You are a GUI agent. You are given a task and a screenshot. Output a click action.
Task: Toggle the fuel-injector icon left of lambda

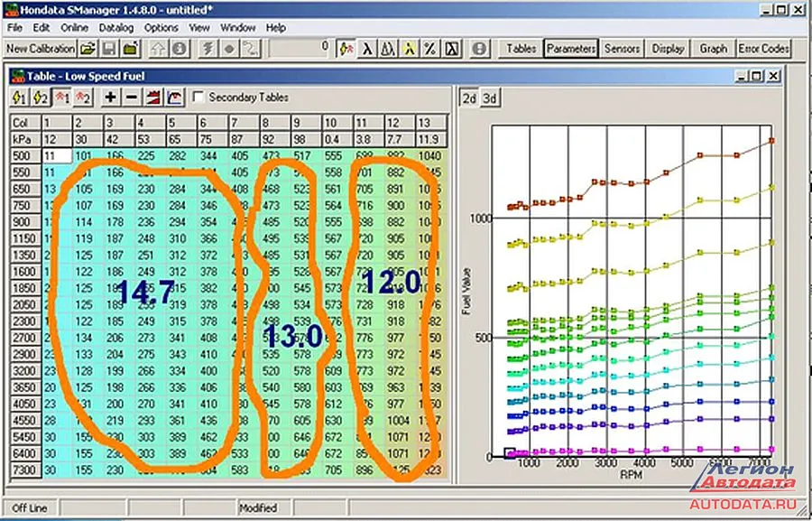coord(345,49)
